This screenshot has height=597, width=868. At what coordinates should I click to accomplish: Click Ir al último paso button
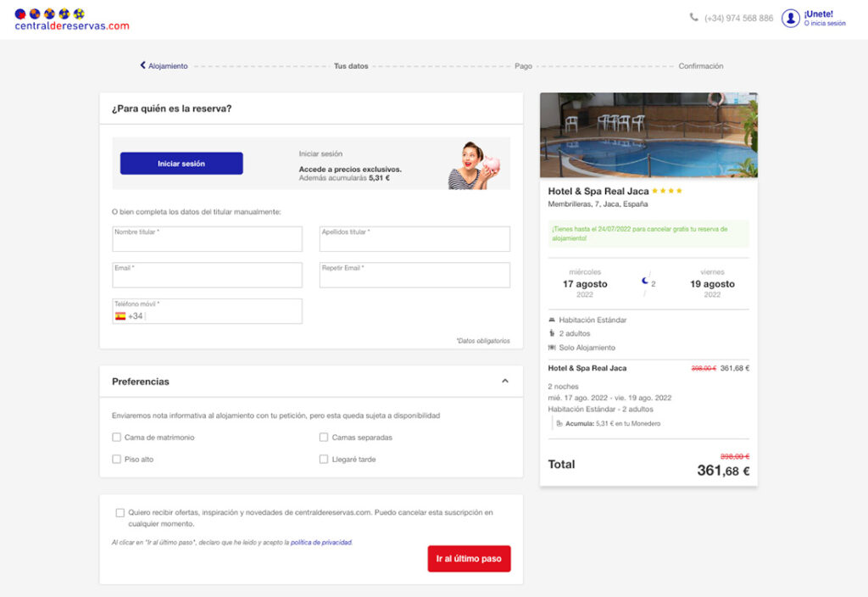[469, 559]
